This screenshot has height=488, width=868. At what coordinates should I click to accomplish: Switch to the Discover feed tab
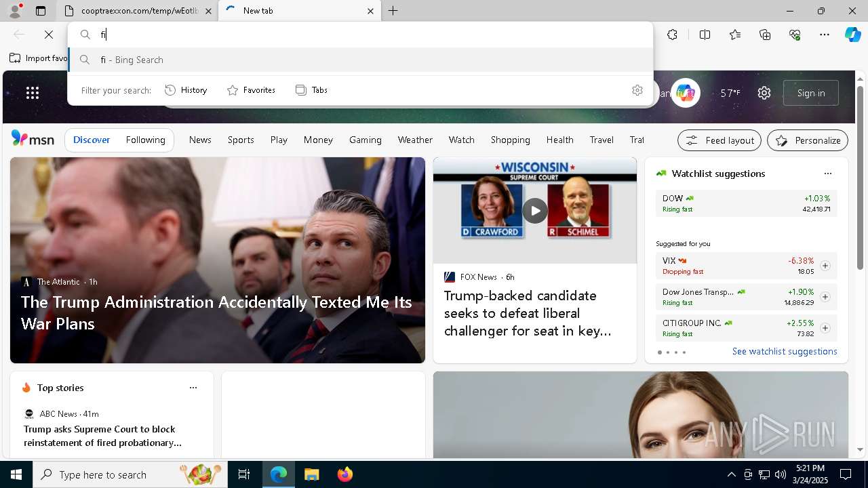pyautogui.click(x=92, y=140)
